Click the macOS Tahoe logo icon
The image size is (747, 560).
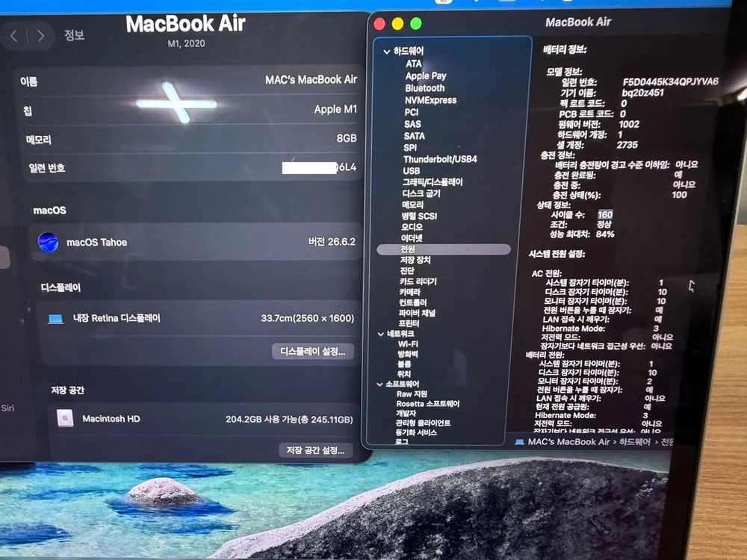click(48, 242)
